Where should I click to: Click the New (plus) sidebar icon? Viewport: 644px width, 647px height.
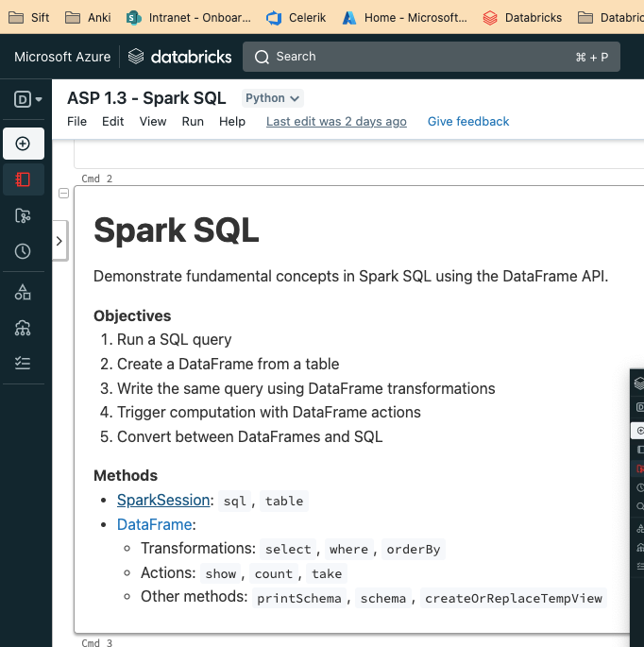24,144
